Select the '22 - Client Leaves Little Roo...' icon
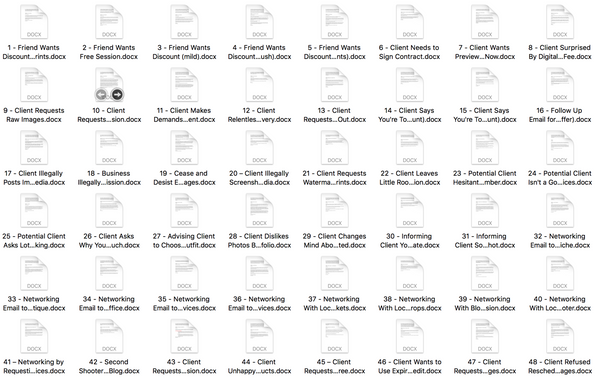Screen dimensions: 600x380 pyautogui.click(x=410, y=147)
